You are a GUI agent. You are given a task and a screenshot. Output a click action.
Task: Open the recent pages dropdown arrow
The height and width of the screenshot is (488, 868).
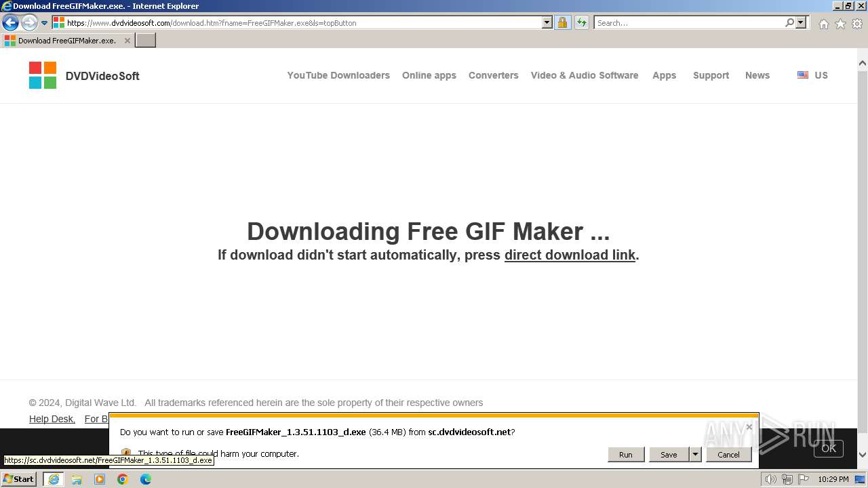(44, 22)
